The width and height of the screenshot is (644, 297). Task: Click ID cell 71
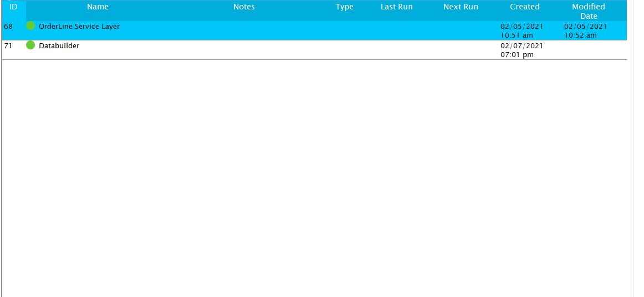tap(8, 45)
